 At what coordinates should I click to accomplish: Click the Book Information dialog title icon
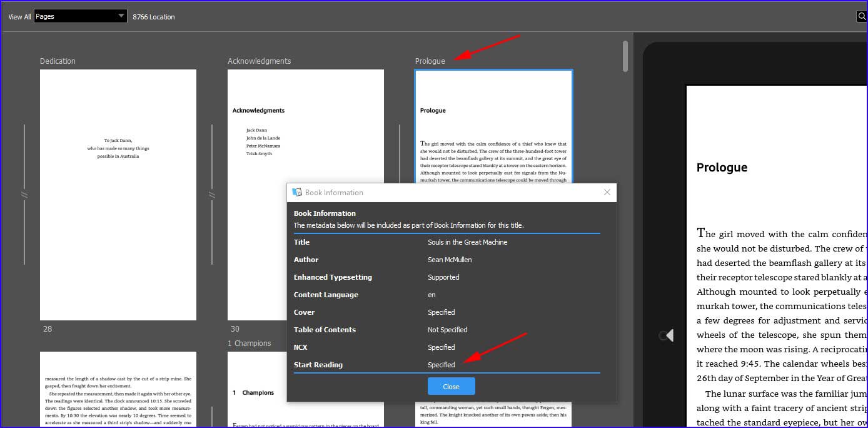click(298, 193)
